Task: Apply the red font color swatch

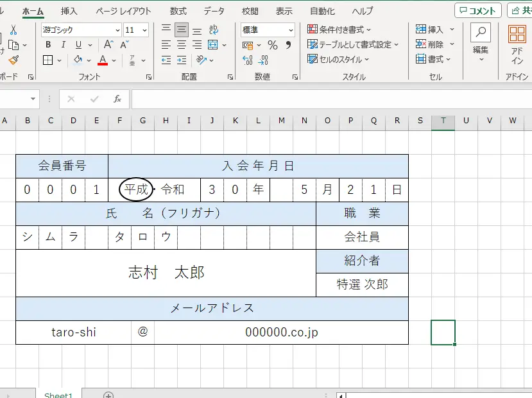Action: click(x=103, y=60)
